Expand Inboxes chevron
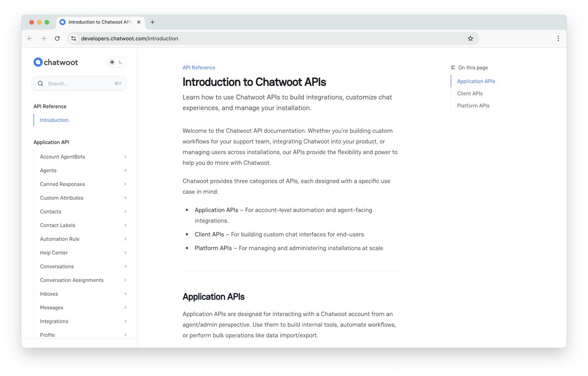 [x=125, y=294]
